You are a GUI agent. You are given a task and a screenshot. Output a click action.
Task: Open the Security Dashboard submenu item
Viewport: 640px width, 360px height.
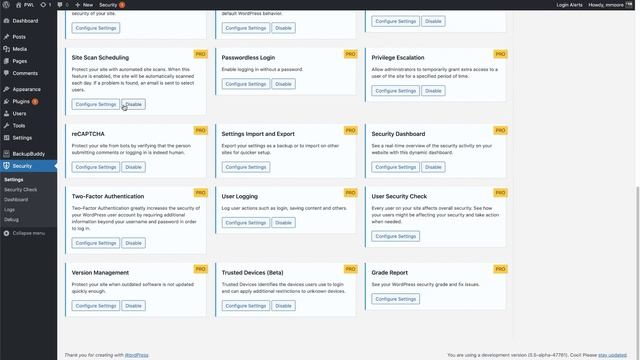(x=16, y=200)
